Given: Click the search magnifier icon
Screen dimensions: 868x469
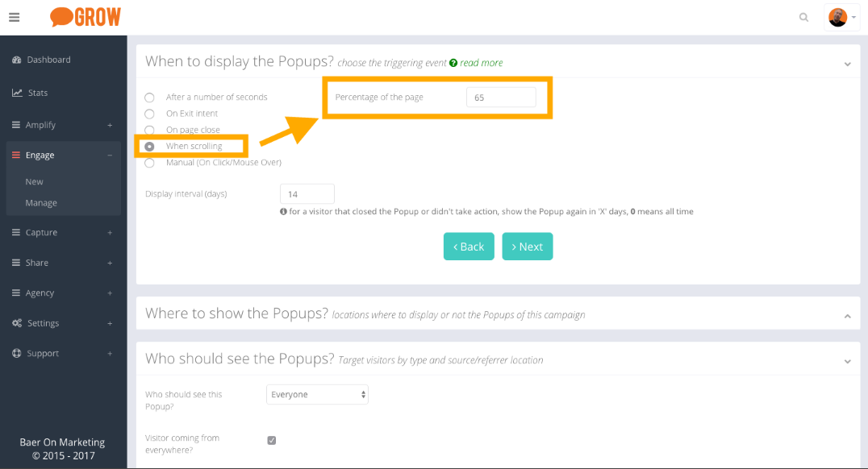Looking at the screenshot, I should (x=803, y=17).
